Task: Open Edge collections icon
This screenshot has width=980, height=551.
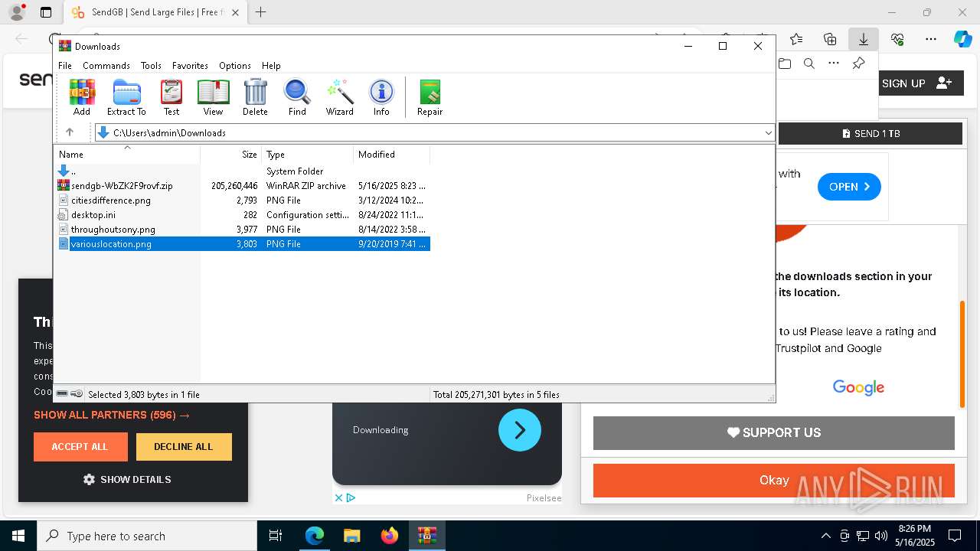Action: pyautogui.click(x=830, y=39)
